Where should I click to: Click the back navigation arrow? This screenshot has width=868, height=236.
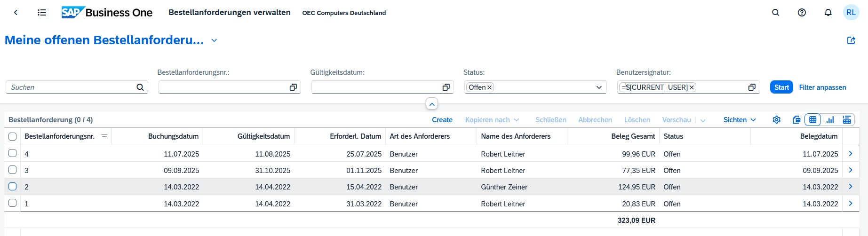tap(16, 13)
